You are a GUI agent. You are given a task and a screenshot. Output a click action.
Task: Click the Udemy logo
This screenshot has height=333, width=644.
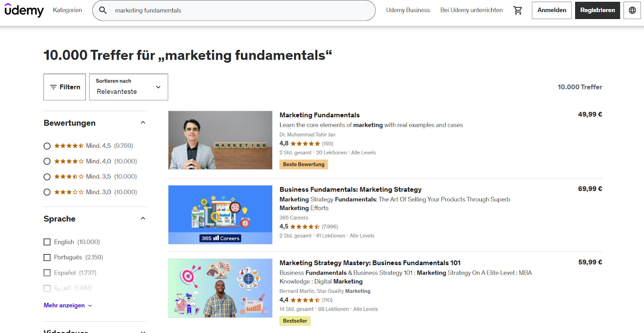coord(24,10)
